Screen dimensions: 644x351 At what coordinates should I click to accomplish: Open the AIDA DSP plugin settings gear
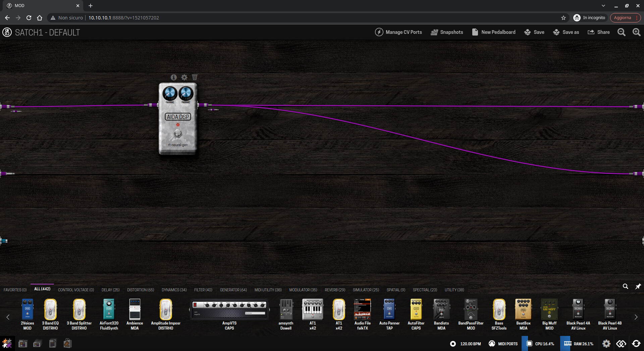184,77
